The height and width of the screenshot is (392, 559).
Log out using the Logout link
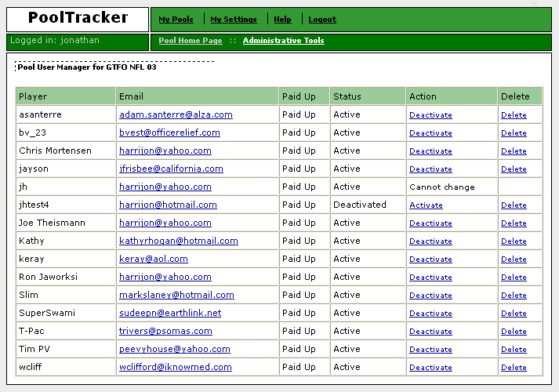[322, 20]
